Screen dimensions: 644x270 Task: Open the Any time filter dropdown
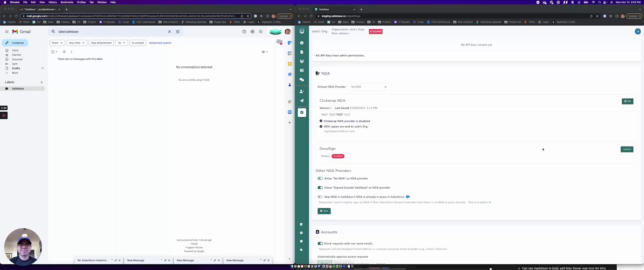point(77,43)
